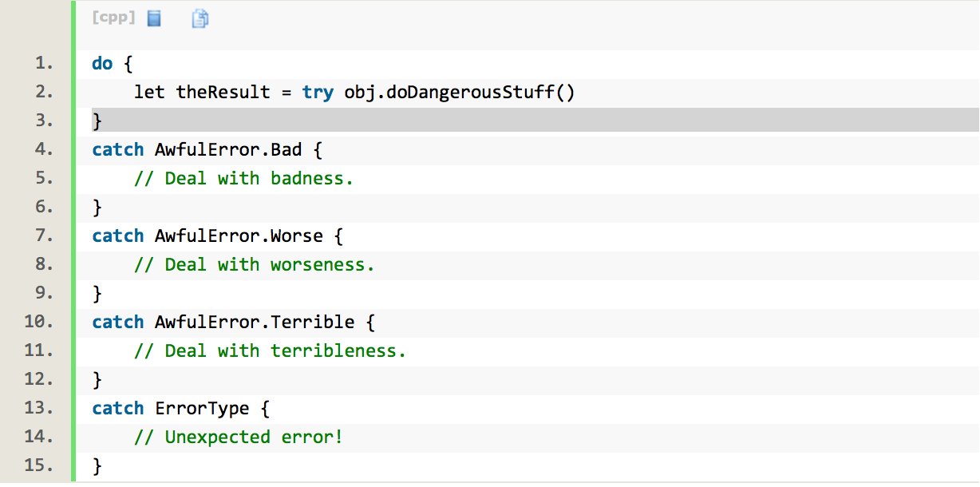980x487 pixels.
Task: Click line number 10 in gutter
Action: click(x=40, y=322)
